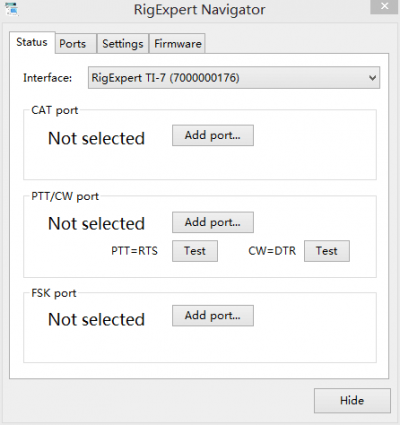Click the Status tab
This screenshot has width=400, height=425.
coord(32,42)
